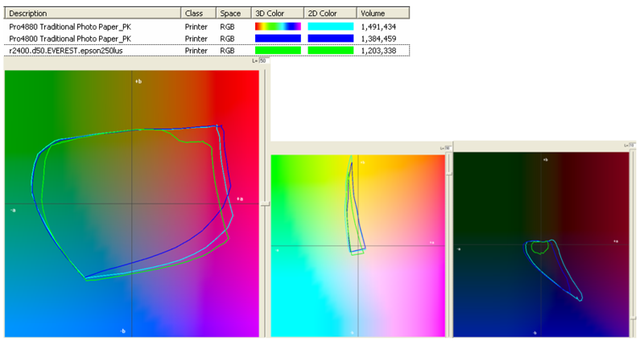The image size is (644, 345).
Task: Click the lightness slider handle beside middle gamut plot
Action: click(x=449, y=173)
